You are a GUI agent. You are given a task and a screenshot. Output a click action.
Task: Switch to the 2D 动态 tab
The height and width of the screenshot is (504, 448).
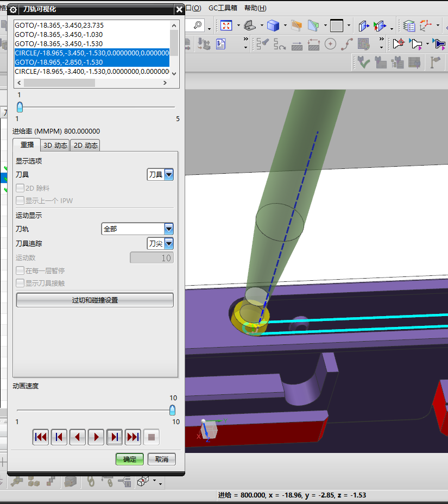[x=85, y=146]
